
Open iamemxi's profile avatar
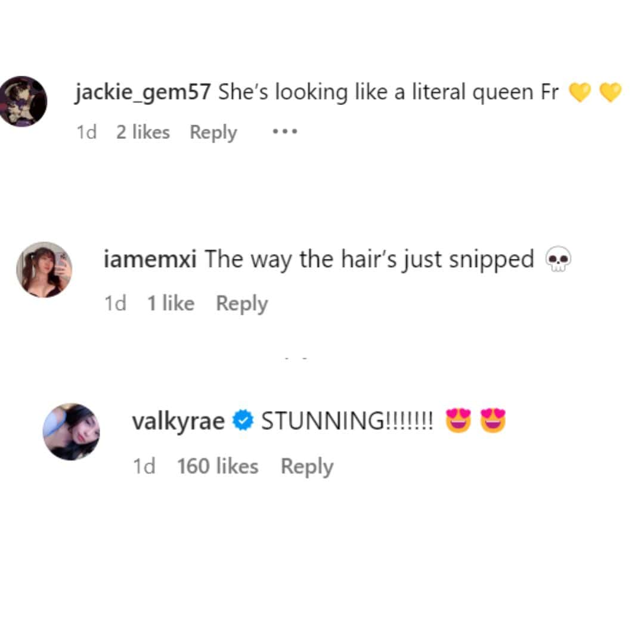coord(44,270)
